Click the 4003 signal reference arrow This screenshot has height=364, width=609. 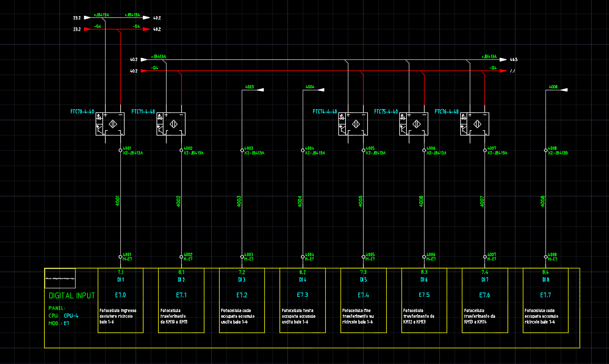point(260,90)
